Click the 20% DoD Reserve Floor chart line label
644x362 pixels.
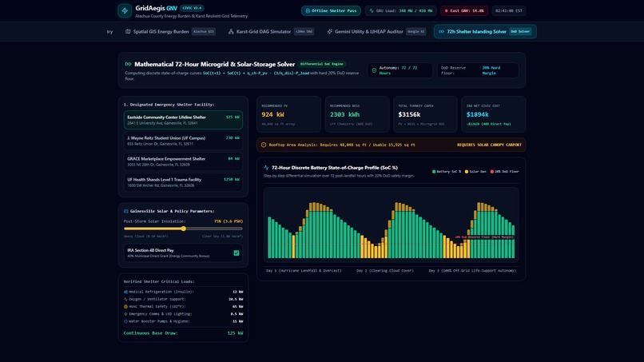(x=484, y=237)
